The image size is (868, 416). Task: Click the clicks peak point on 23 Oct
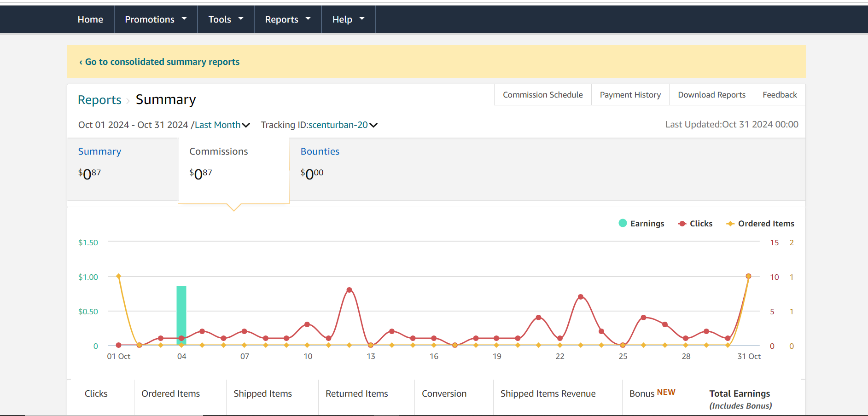[x=581, y=297]
